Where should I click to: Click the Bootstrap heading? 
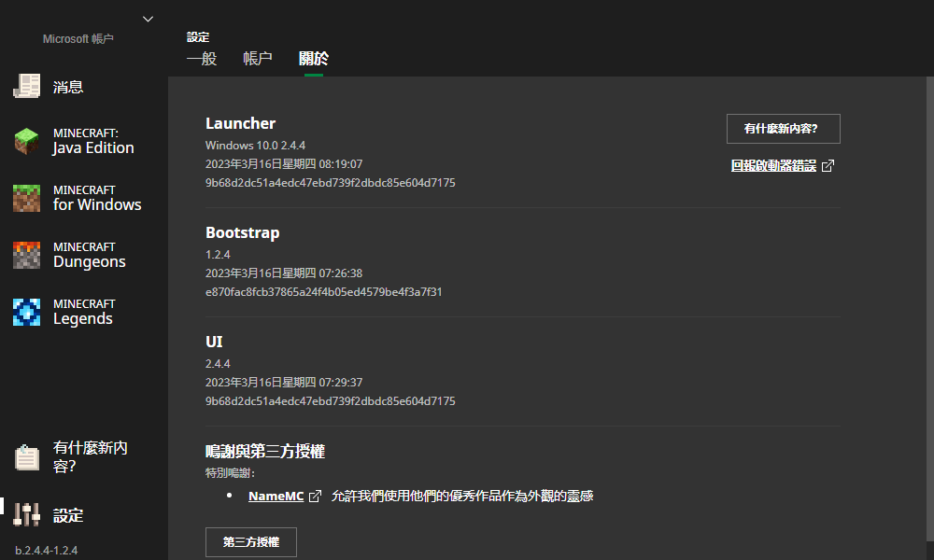click(243, 232)
